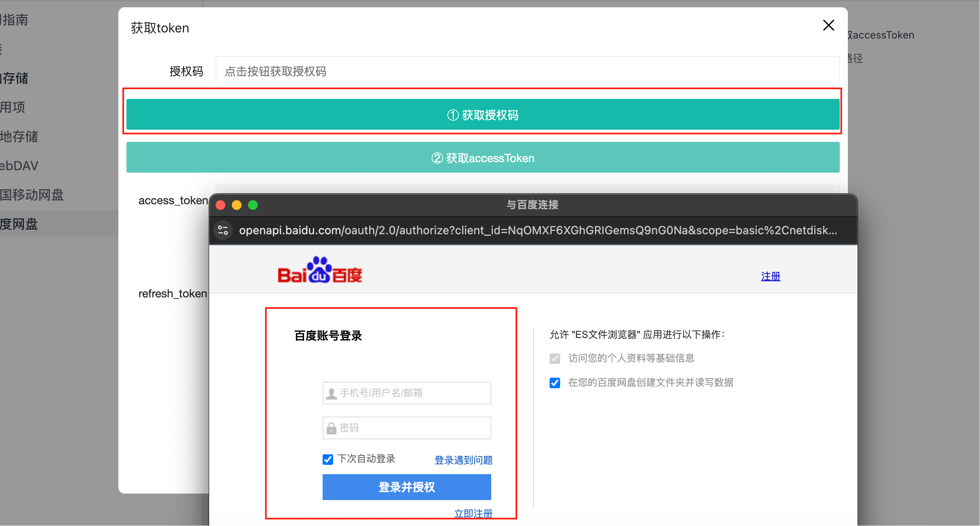The height and width of the screenshot is (526, 980).
Task: Click the 访问您的个人资料等基础信息 checkbox
Action: point(555,359)
